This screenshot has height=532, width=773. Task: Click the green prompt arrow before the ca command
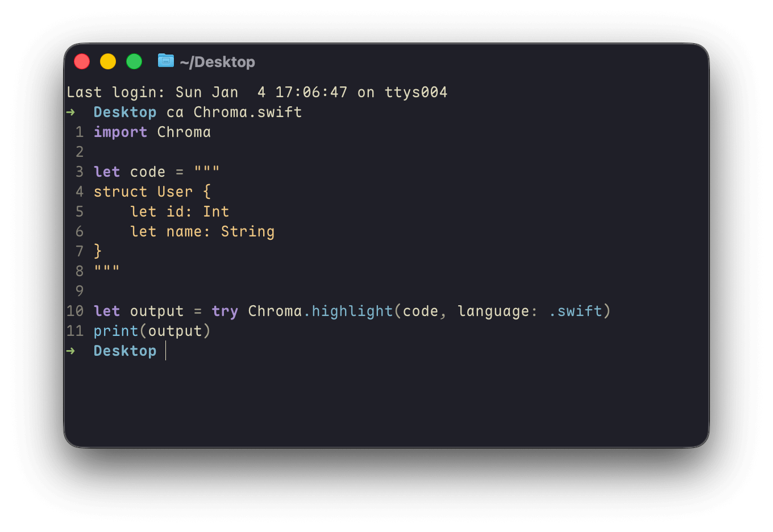coord(70,112)
